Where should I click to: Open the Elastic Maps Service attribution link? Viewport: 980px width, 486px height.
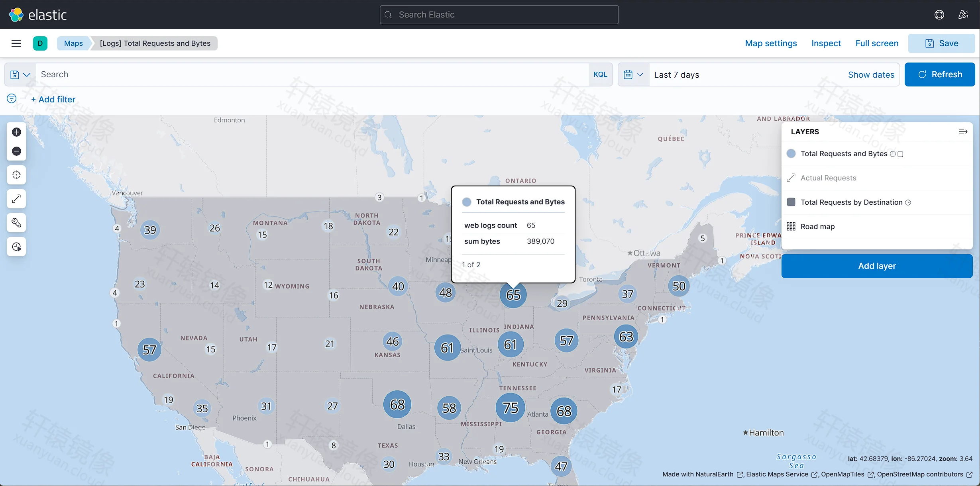click(x=782, y=474)
